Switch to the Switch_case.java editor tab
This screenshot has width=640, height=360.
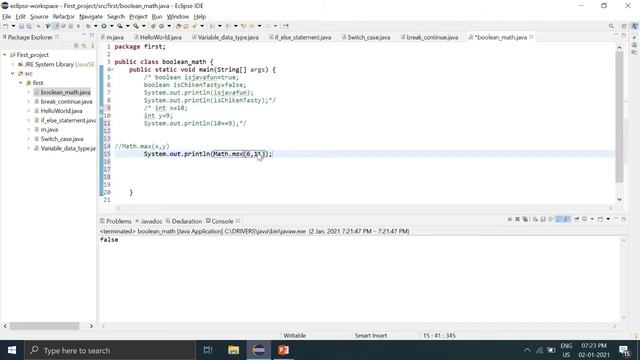366,37
